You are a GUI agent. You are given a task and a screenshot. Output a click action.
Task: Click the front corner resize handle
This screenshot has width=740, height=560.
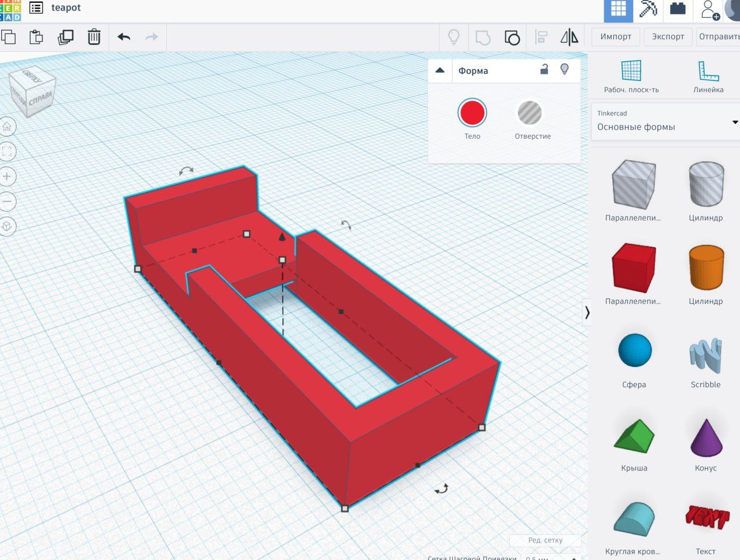[x=345, y=509]
